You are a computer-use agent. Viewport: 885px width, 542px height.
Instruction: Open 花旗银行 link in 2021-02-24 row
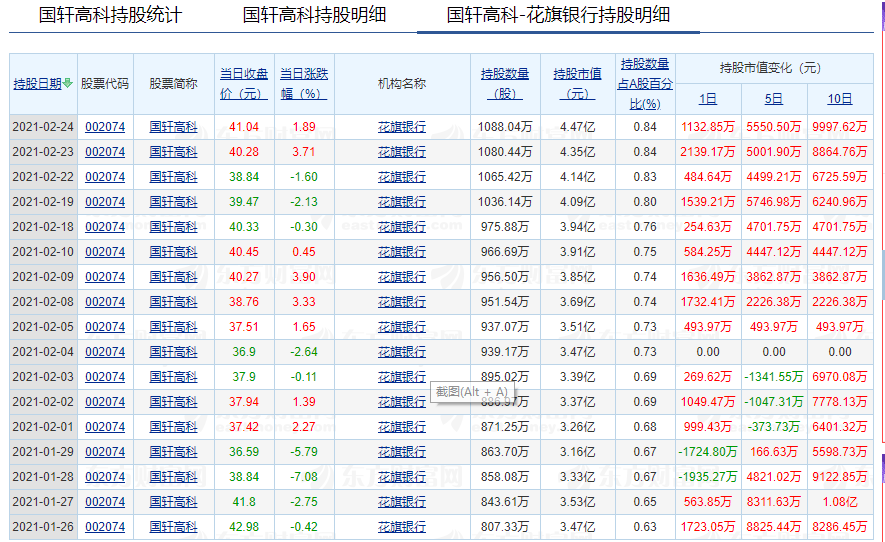pos(402,127)
